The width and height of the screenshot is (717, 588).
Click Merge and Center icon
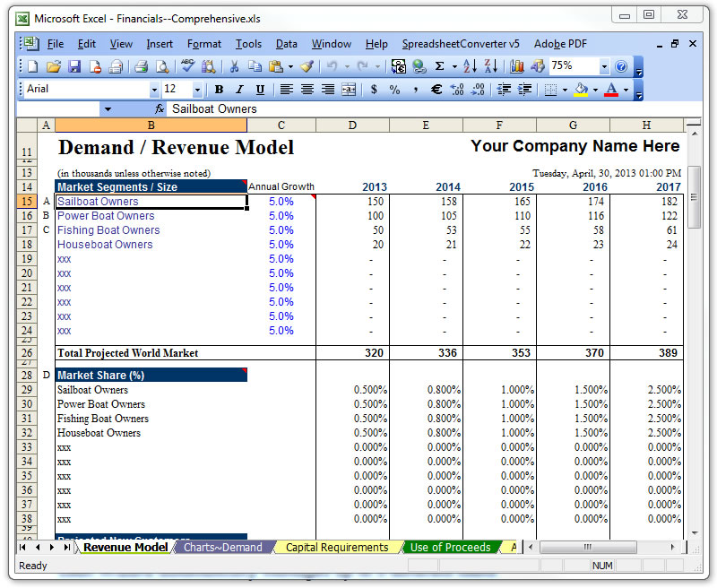pyautogui.click(x=349, y=90)
